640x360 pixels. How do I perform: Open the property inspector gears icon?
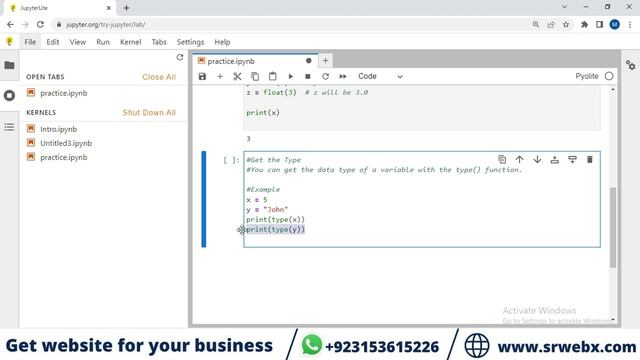tap(631, 65)
